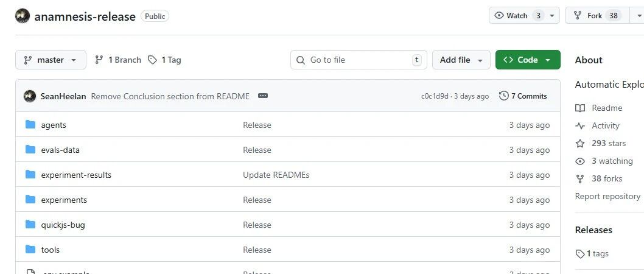Open the 1 tags link under Releases
644x274 pixels.
click(x=598, y=253)
